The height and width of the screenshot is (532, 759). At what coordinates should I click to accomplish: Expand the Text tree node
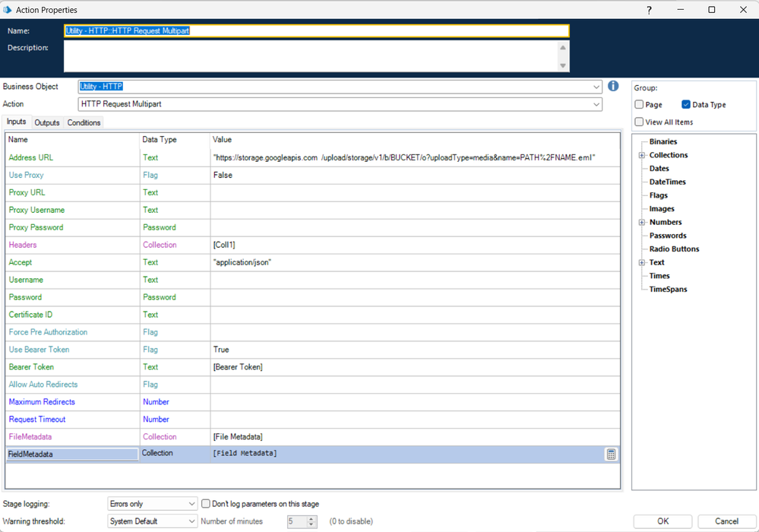[642, 263]
